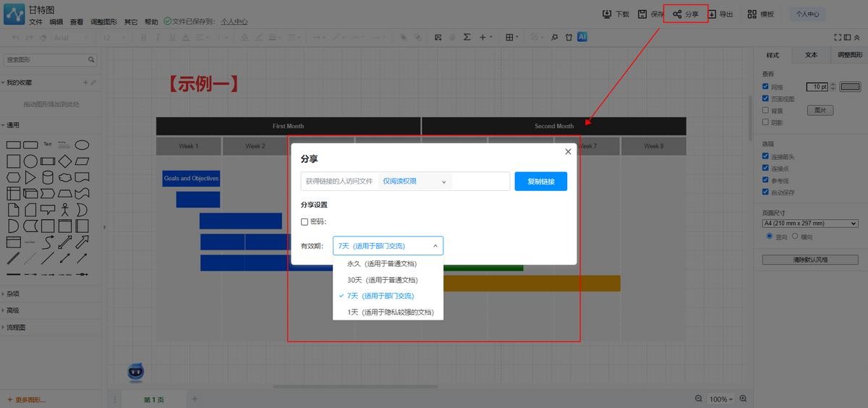The image size is (868, 408).
Task: Pick the cloud shape from palette
Action: (65, 177)
